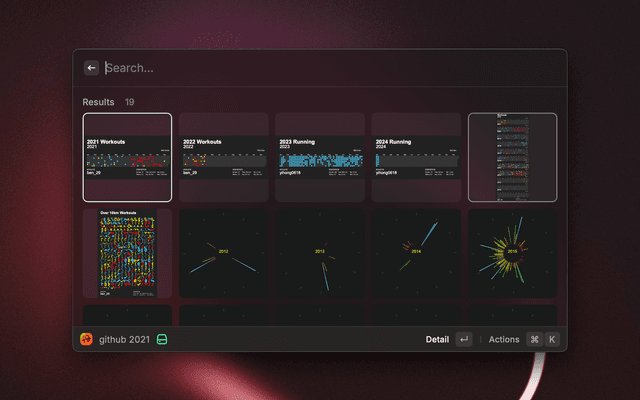Select the tall multi-year poster thumbnail

click(x=512, y=157)
